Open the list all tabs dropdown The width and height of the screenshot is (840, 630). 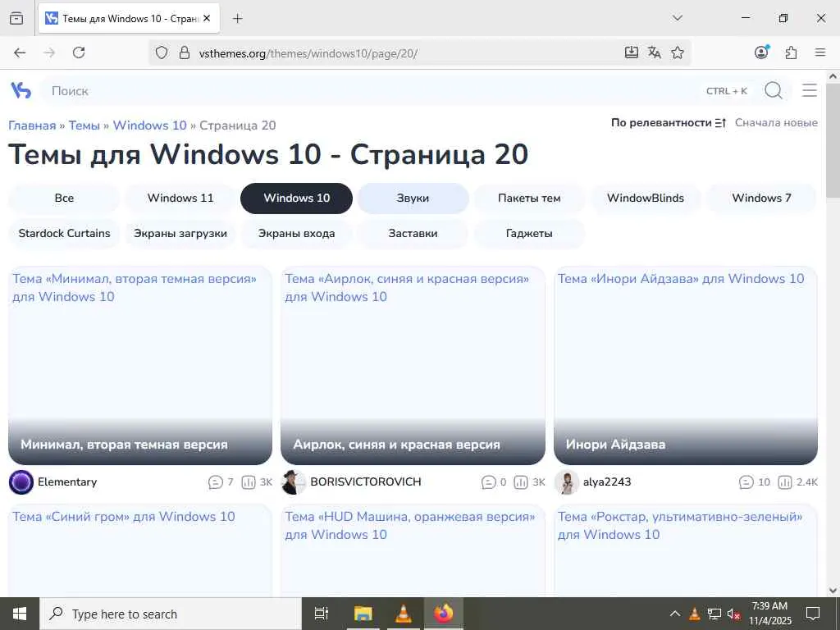(x=677, y=18)
